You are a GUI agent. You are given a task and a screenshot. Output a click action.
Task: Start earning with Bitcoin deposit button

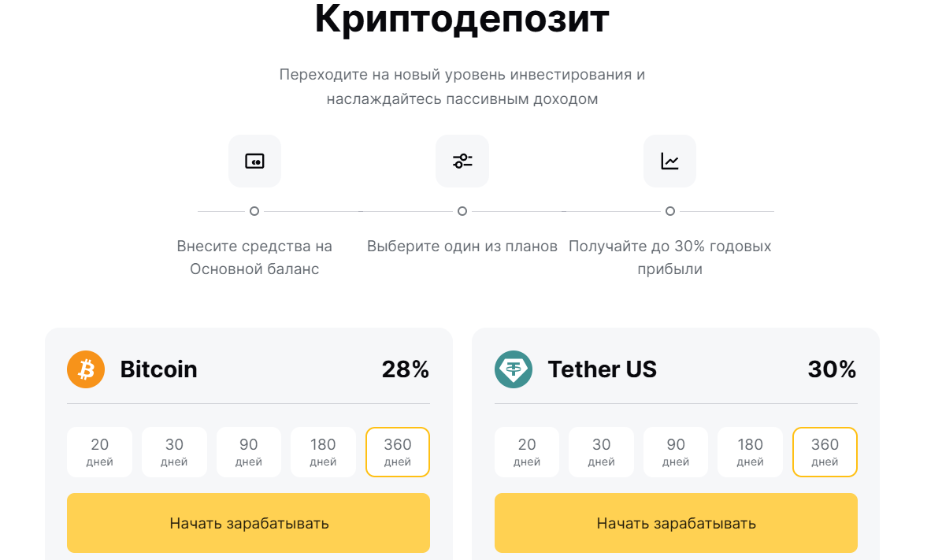[248, 523]
